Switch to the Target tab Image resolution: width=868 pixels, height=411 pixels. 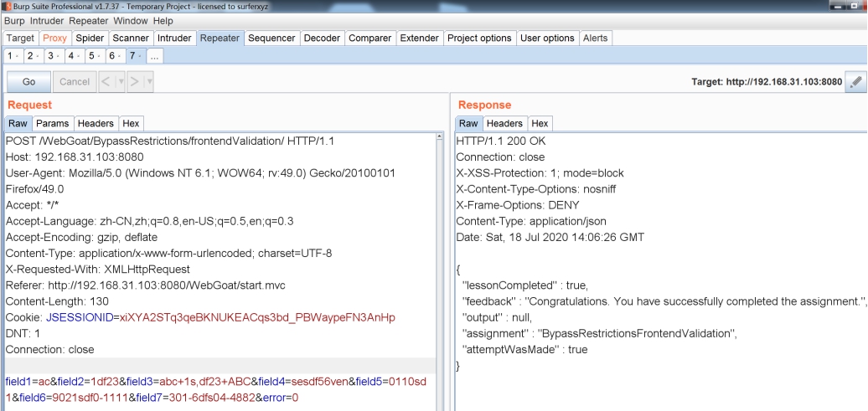coord(20,39)
